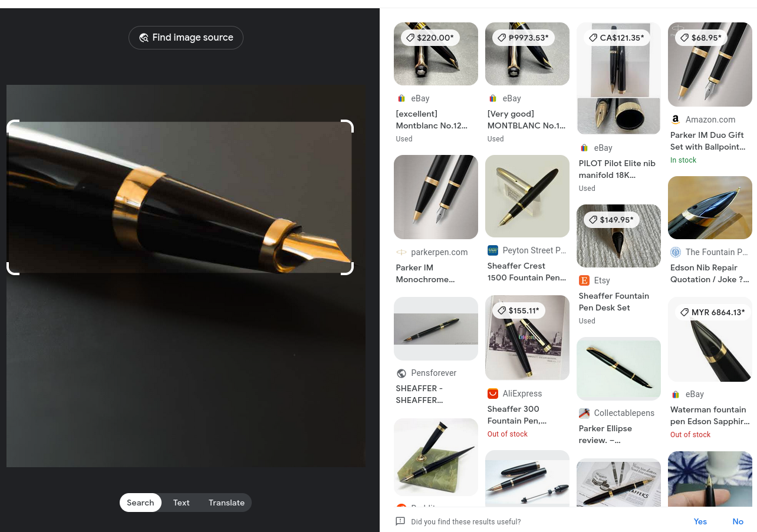Switch to the Text tab
757x532 pixels.
point(181,503)
